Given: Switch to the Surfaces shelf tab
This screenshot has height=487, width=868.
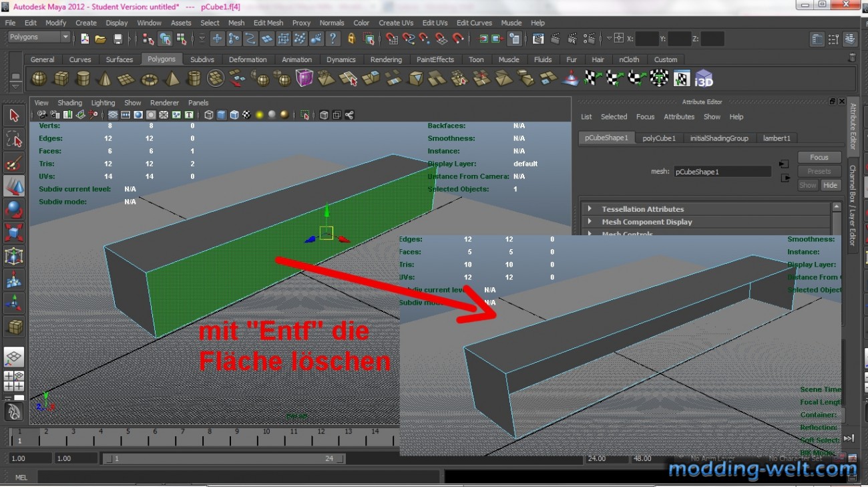Looking at the screenshot, I should tap(120, 59).
